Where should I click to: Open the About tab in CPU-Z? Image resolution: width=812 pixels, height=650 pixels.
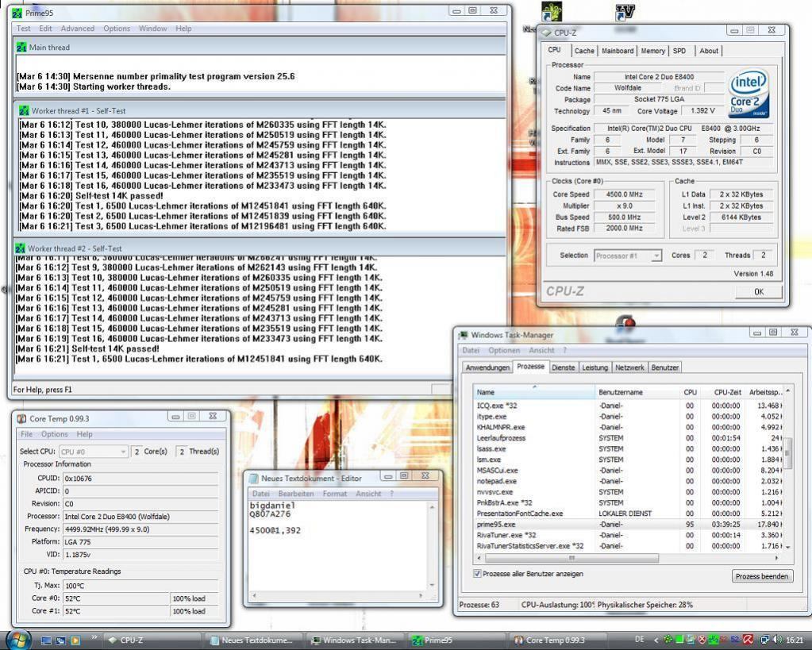[x=709, y=51]
